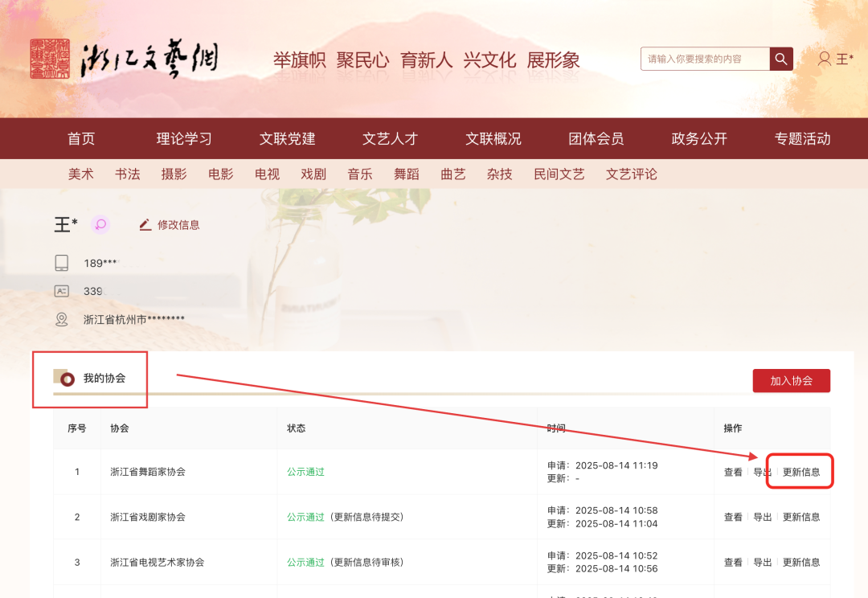
Task: Click 公示通过（更新信息待提交） status text
Action: (346, 517)
